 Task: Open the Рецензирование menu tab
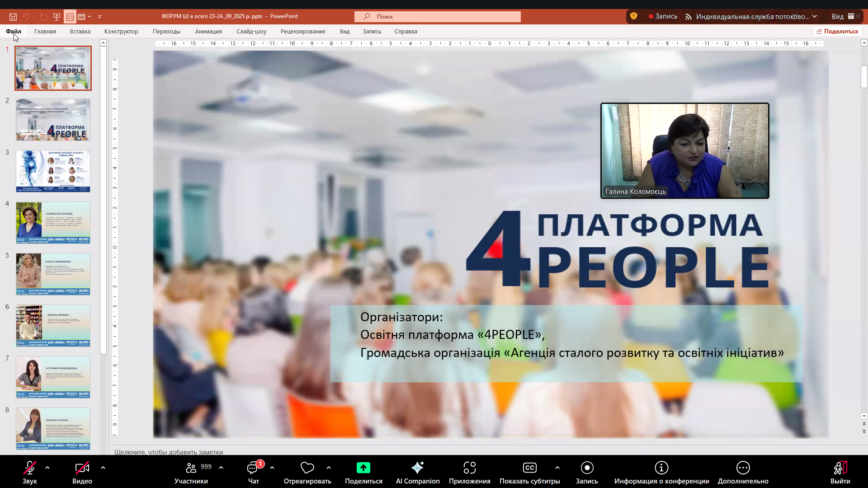[303, 31]
